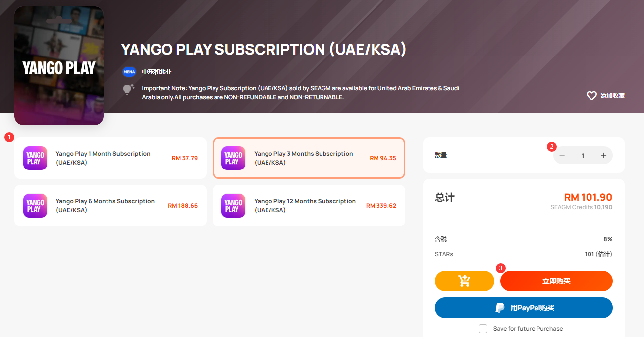Select Yango Play 3 Months Subscription option
Screen dimensions: 644x337
pos(309,158)
